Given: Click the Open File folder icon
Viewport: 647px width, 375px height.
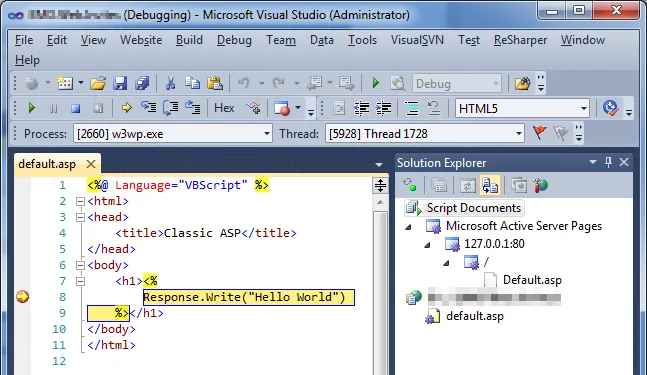Looking at the screenshot, I should coord(98,83).
